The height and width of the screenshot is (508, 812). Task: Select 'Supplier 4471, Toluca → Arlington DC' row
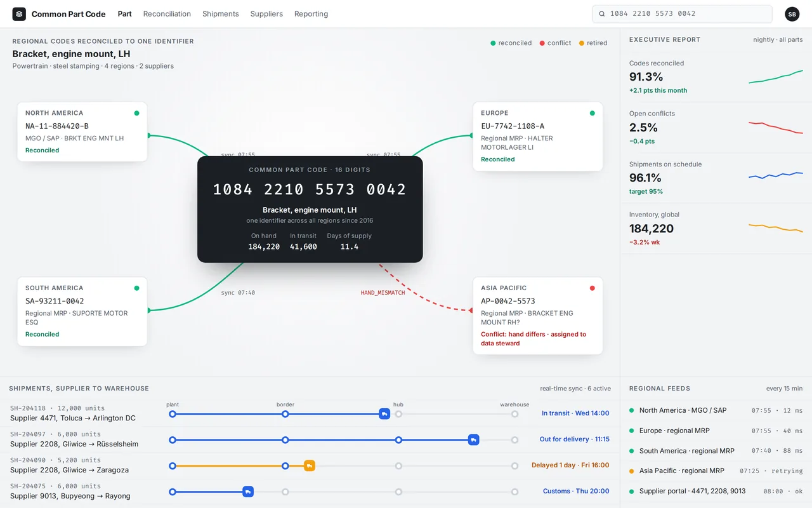pyautogui.click(x=73, y=418)
